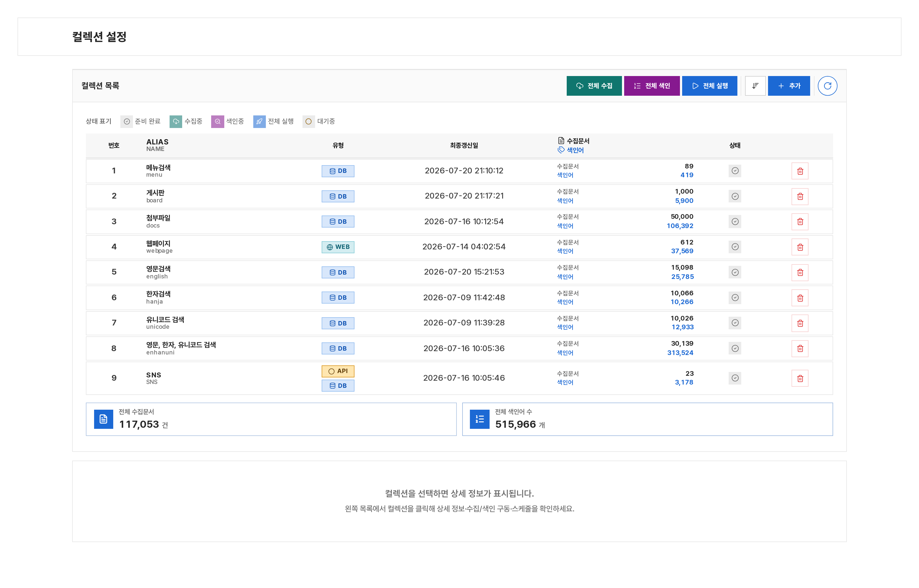
Task: Delete the 메뉴검색 collection via trash icon
Action: click(x=800, y=171)
